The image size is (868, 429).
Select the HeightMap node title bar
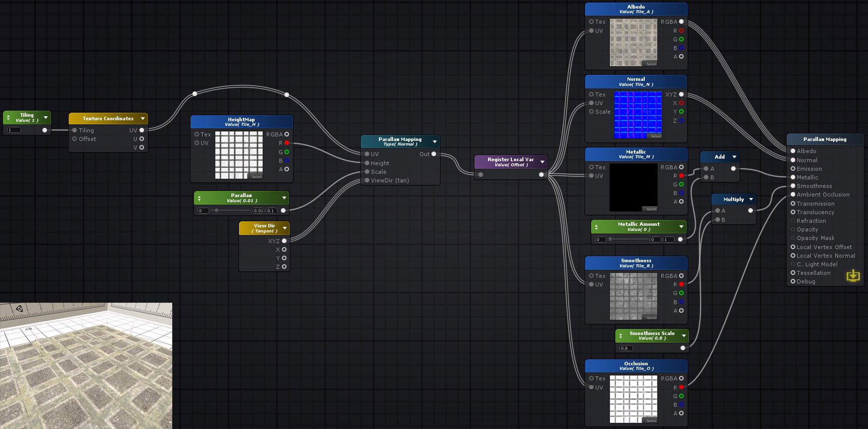click(242, 122)
